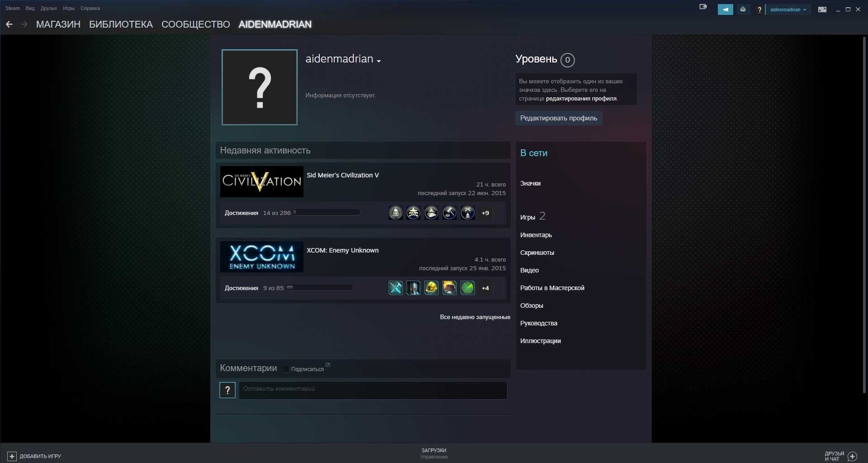Open the Игры menu in menu bar

click(69, 8)
